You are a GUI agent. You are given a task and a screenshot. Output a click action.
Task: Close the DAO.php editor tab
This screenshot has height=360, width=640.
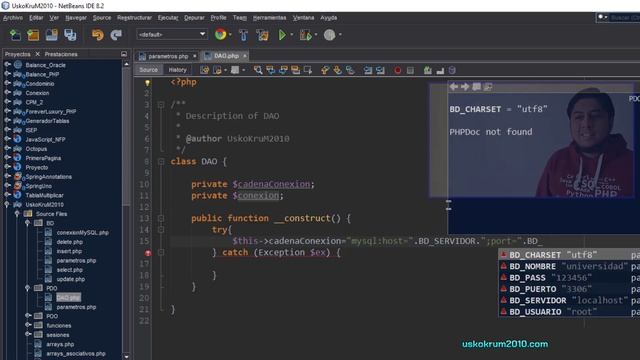click(x=245, y=56)
